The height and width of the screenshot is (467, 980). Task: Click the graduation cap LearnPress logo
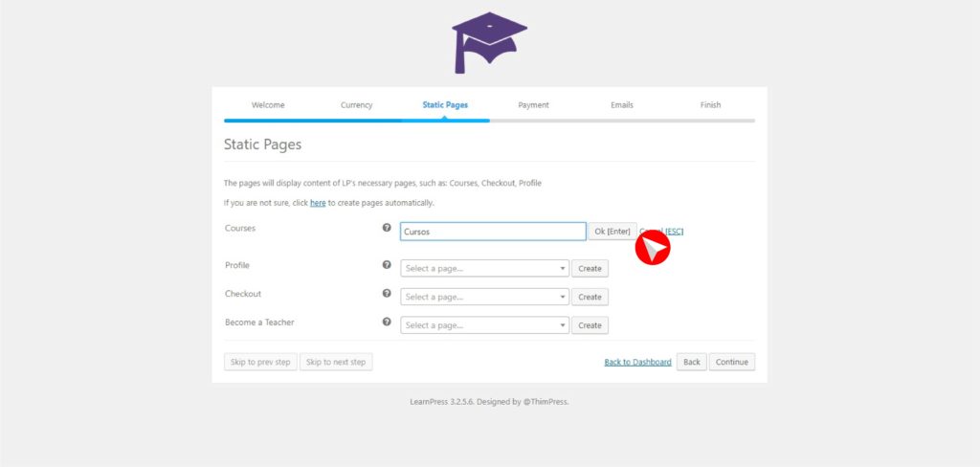point(489,43)
